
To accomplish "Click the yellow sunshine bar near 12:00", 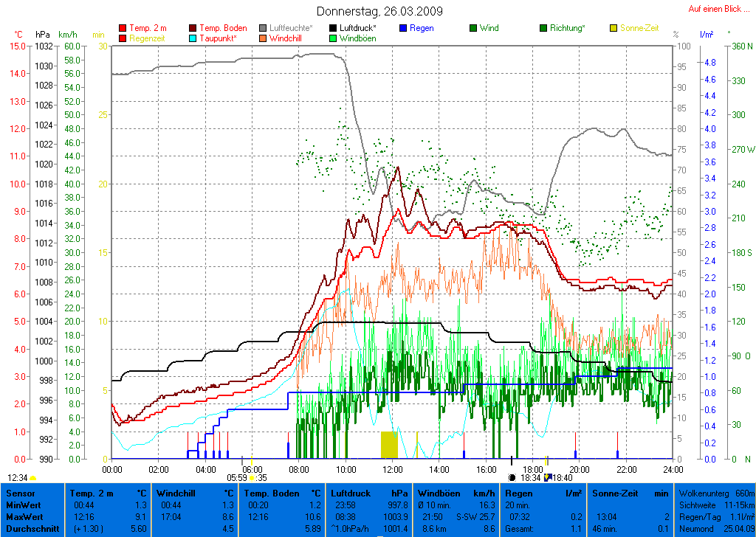I will coord(388,445).
